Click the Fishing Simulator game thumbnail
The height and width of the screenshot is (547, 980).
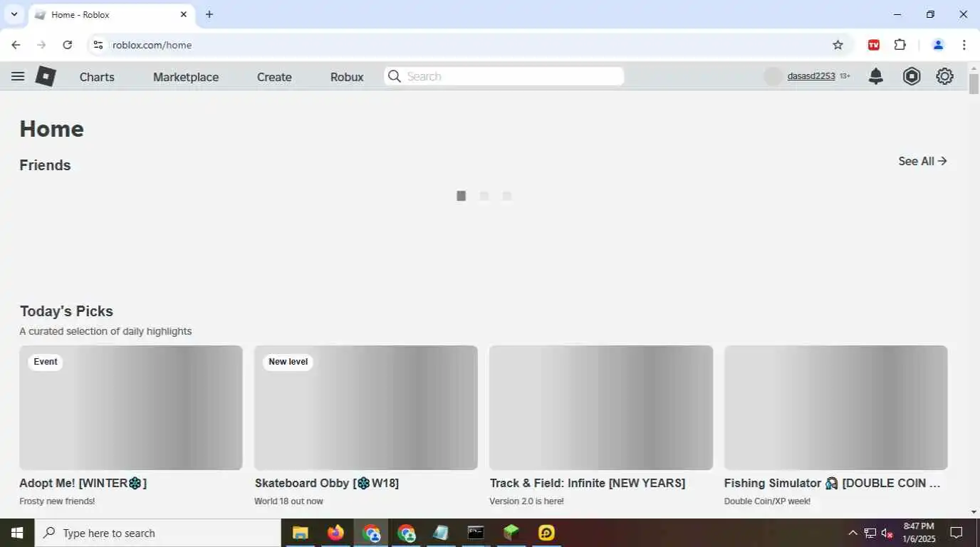pos(836,407)
